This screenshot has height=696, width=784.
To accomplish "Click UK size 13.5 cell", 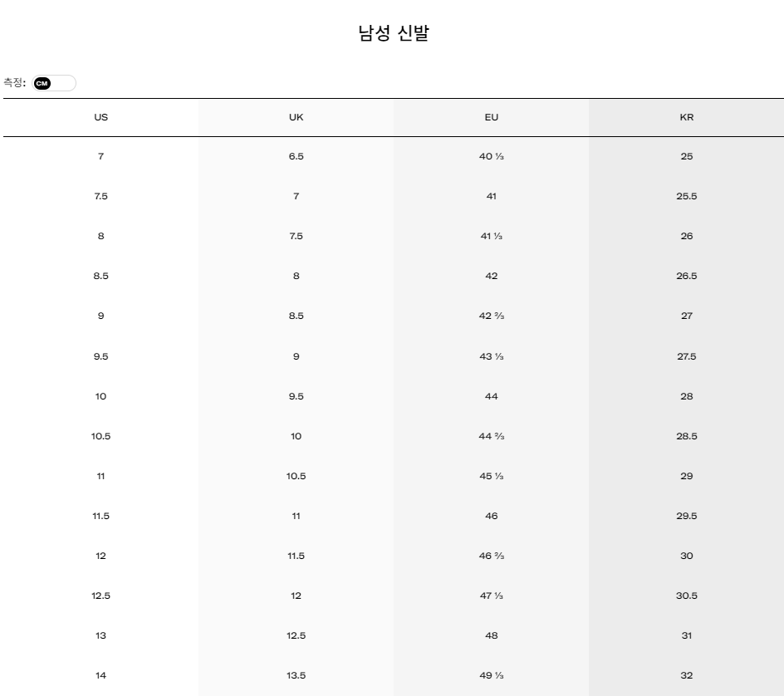I will click(296, 675).
